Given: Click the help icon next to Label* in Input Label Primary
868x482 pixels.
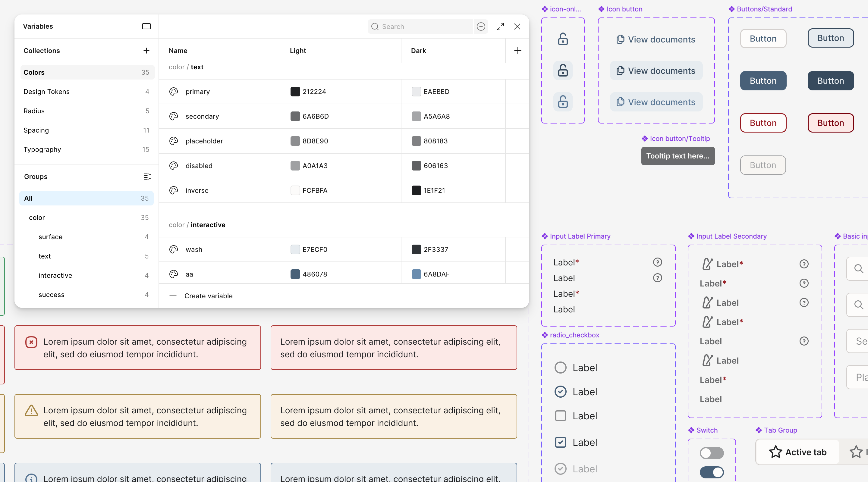Looking at the screenshot, I should (x=657, y=262).
